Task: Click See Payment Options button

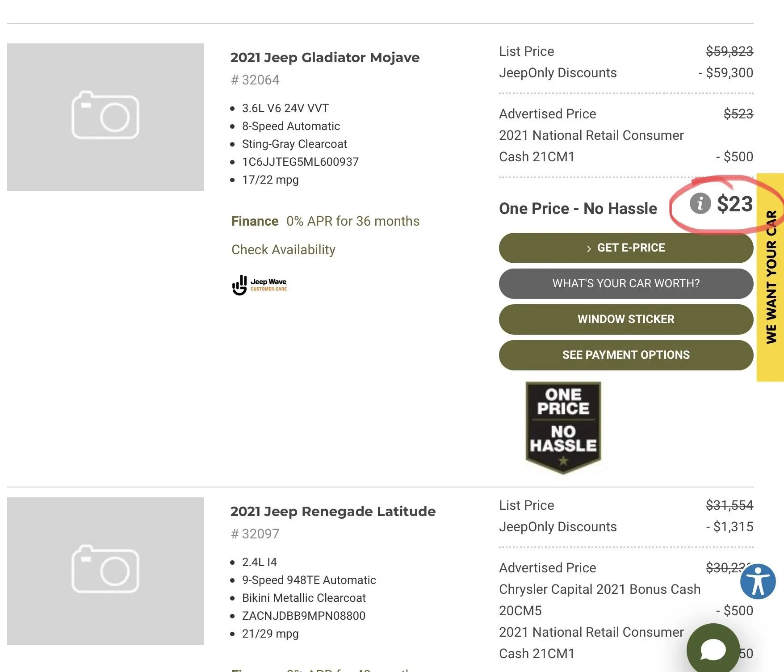Action: pyautogui.click(x=626, y=355)
